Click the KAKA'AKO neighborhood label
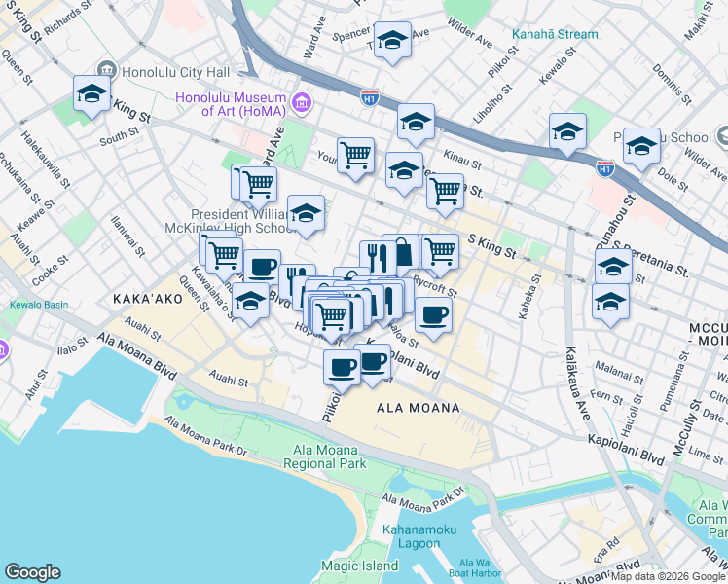 [x=148, y=299]
